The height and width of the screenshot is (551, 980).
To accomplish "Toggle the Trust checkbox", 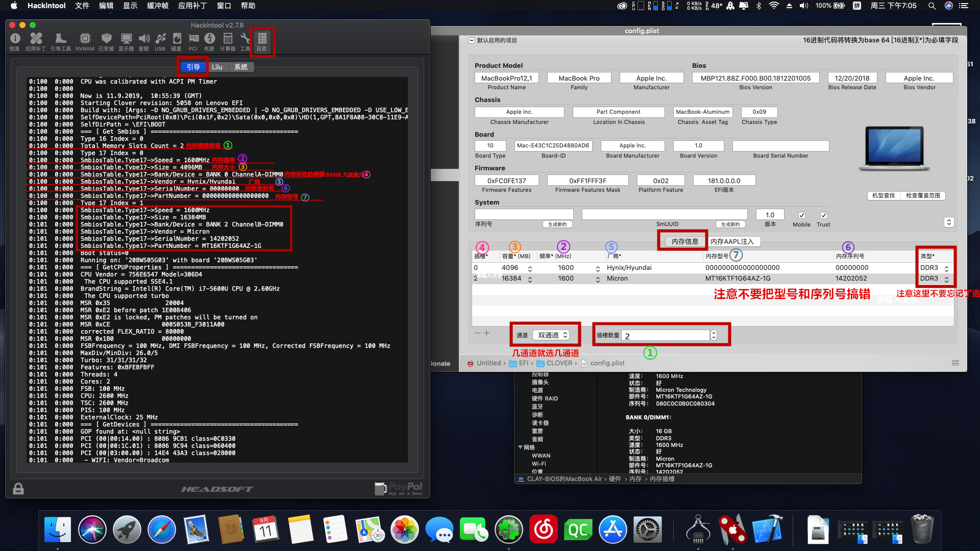I will 823,215.
